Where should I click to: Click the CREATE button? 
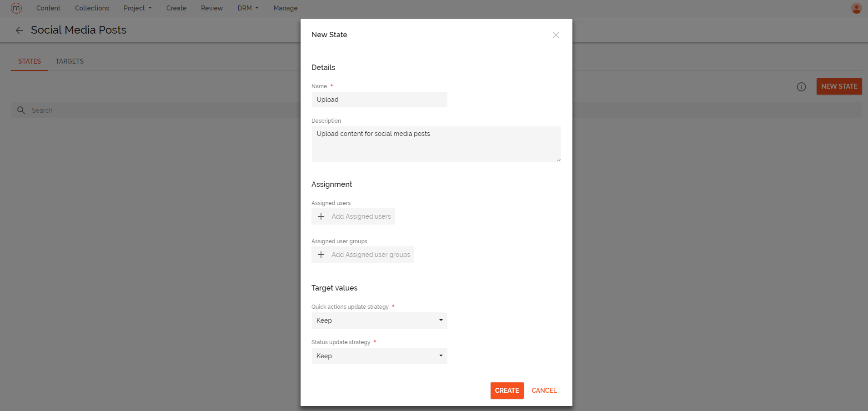pos(507,391)
